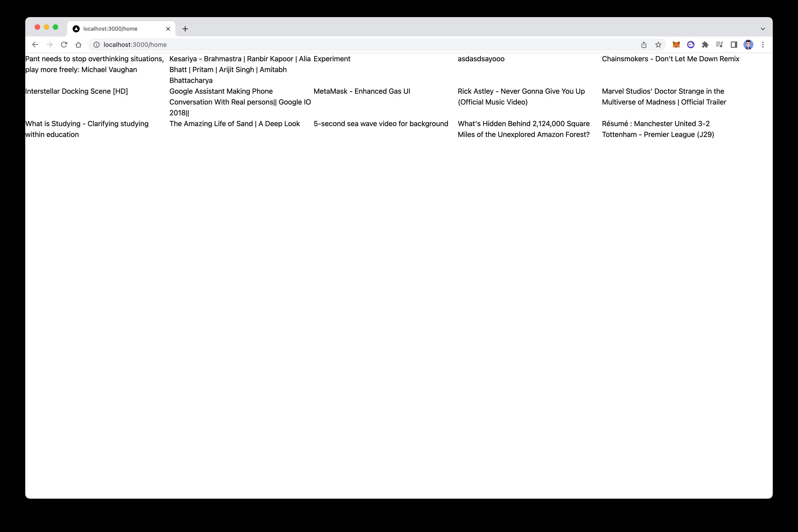The width and height of the screenshot is (798, 532).
Task: Click 'MetaMask - Enhanced Gas UI' title
Action: pyautogui.click(x=362, y=91)
